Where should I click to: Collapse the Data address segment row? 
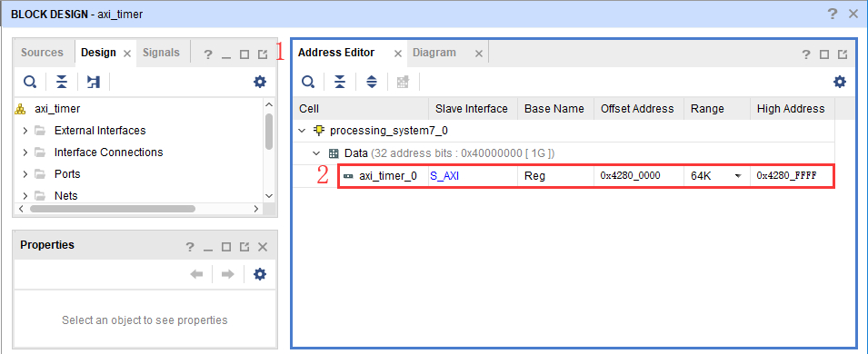316,153
